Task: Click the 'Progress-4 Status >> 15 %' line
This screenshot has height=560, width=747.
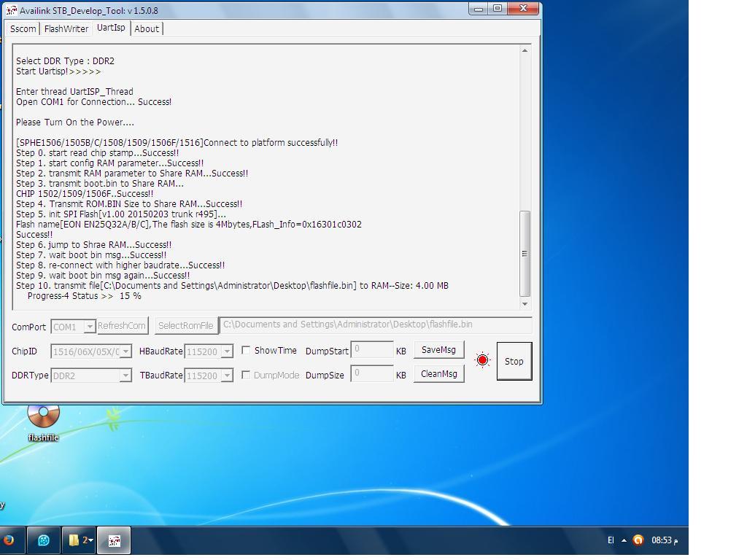Action: pyautogui.click(x=85, y=296)
